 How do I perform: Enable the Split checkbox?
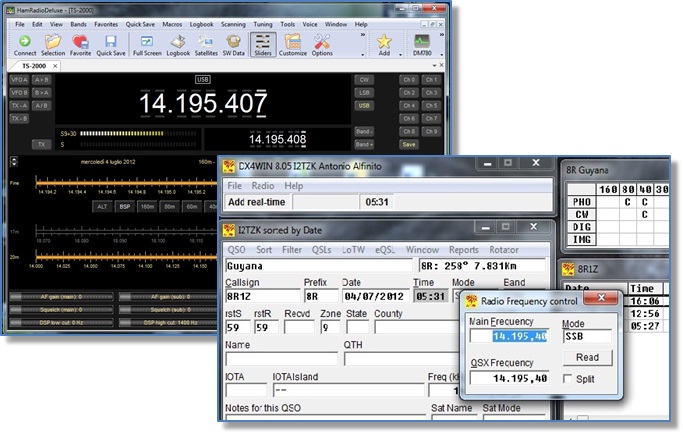(567, 379)
